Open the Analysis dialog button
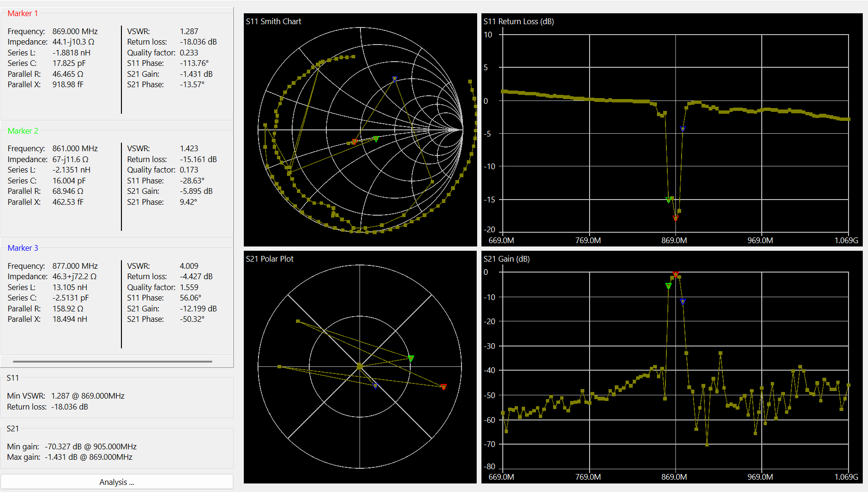868x492 pixels. (x=117, y=482)
